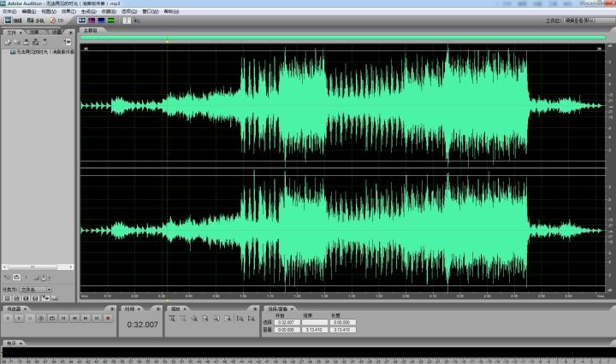Click the import file icon in Files panel

[x=8, y=41]
